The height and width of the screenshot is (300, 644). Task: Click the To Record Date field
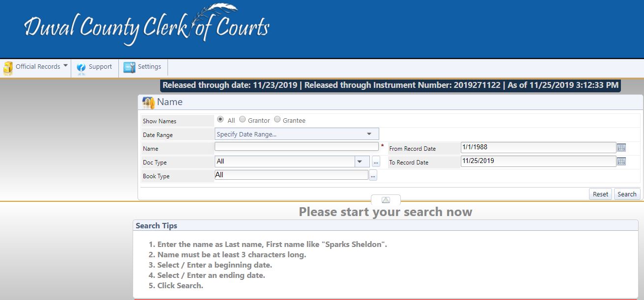[x=538, y=161]
